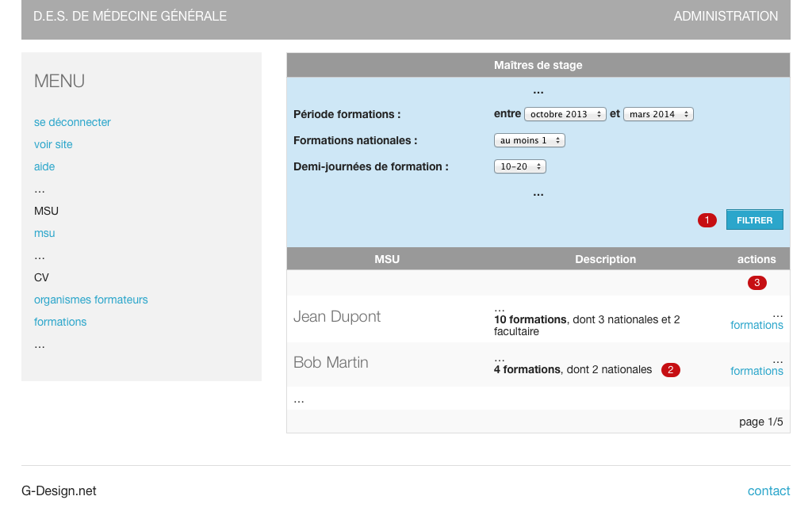Image resolution: width=812 pixels, height=519 pixels.
Task: Click the red badge 1 beside Filtrer
Action: [x=707, y=220]
